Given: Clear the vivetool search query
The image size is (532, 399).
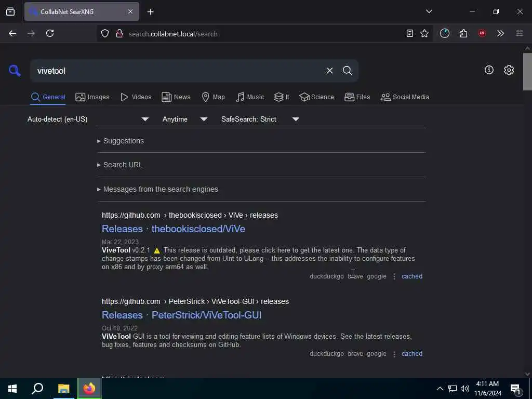Looking at the screenshot, I should pyautogui.click(x=329, y=71).
